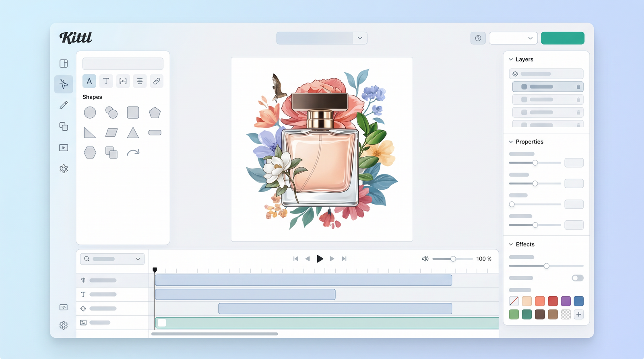Add a new color with the plus swatch
The width and height of the screenshot is (644, 359).
(x=579, y=314)
